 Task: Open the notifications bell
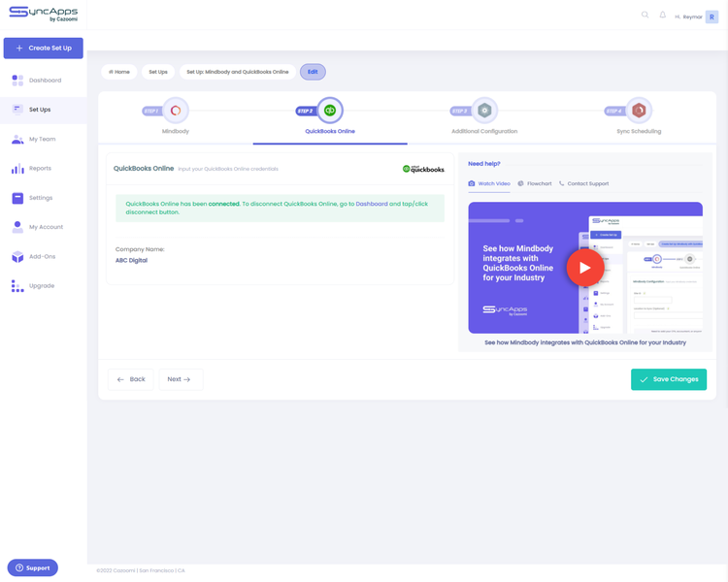coord(663,16)
